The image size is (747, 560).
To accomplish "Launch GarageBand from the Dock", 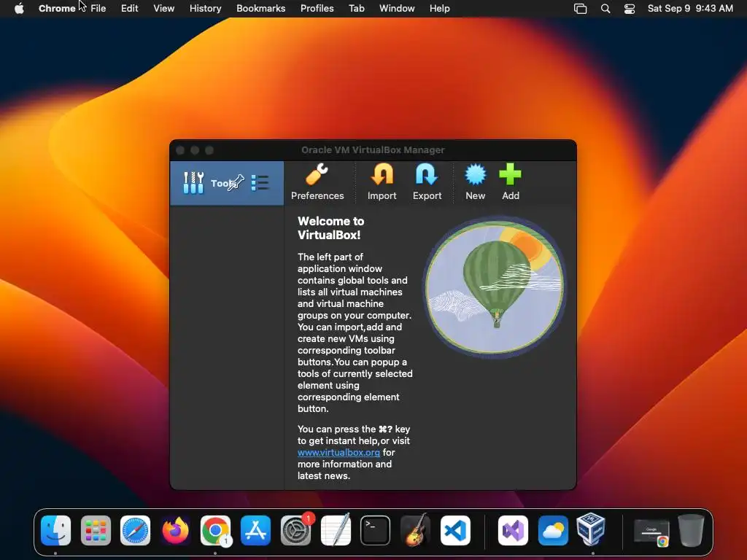I will [415, 530].
